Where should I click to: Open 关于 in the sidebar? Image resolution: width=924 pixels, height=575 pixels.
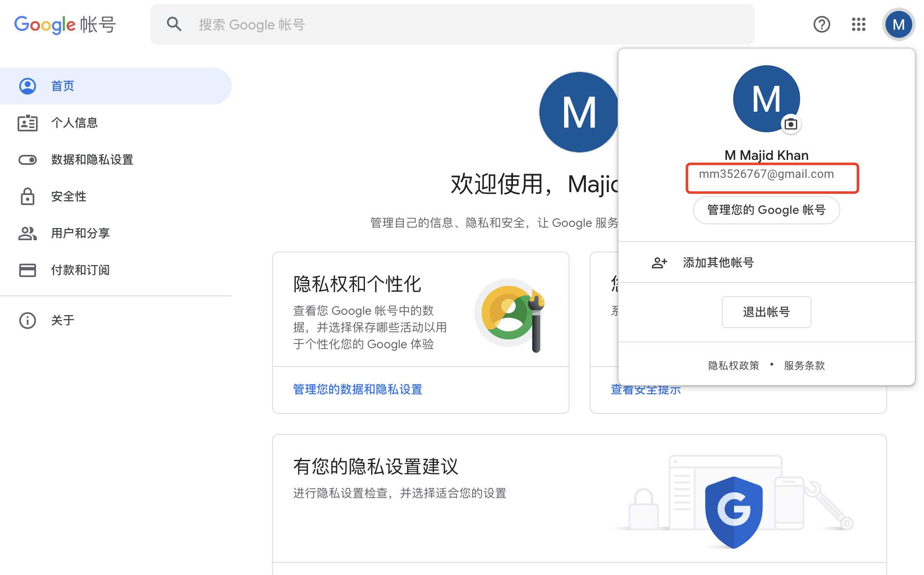click(x=116, y=321)
